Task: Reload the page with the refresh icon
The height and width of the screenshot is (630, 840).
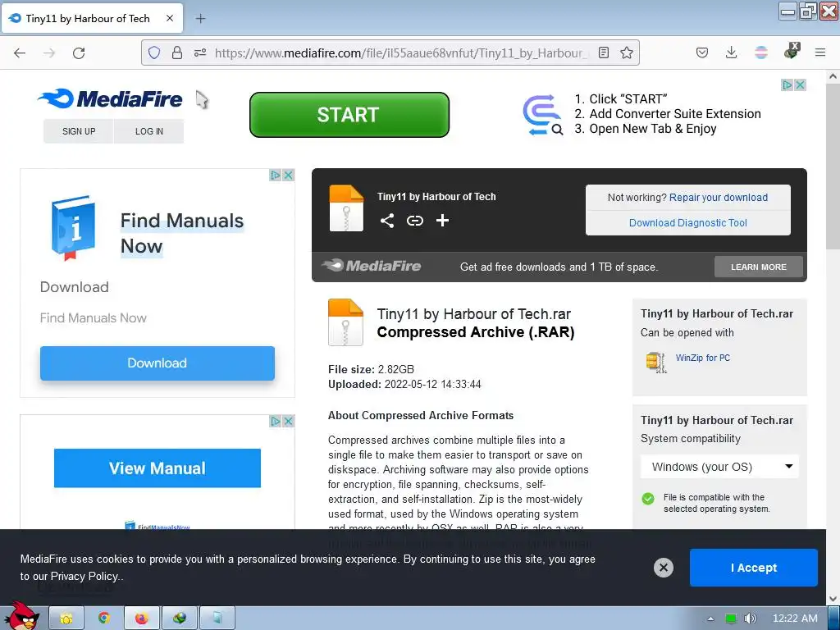Action: [x=79, y=52]
